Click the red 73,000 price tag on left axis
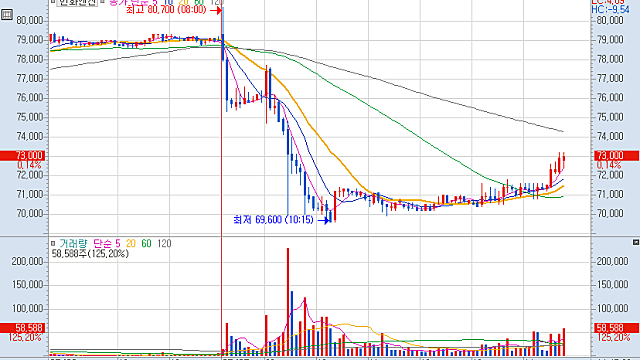The width and height of the screenshot is (640, 360). (22, 156)
